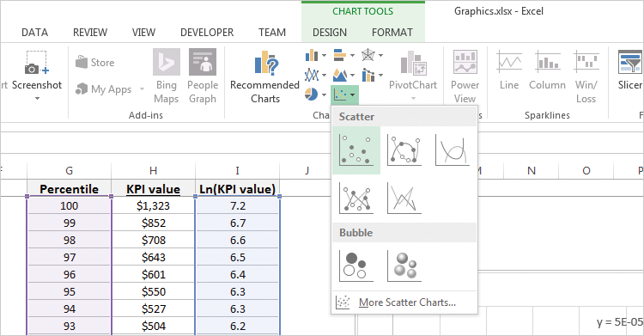Viewport: 644px width, 336px height.
Task: Select the Ln value cell 6.4
Action: pyautogui.click(x=237, y=274)
